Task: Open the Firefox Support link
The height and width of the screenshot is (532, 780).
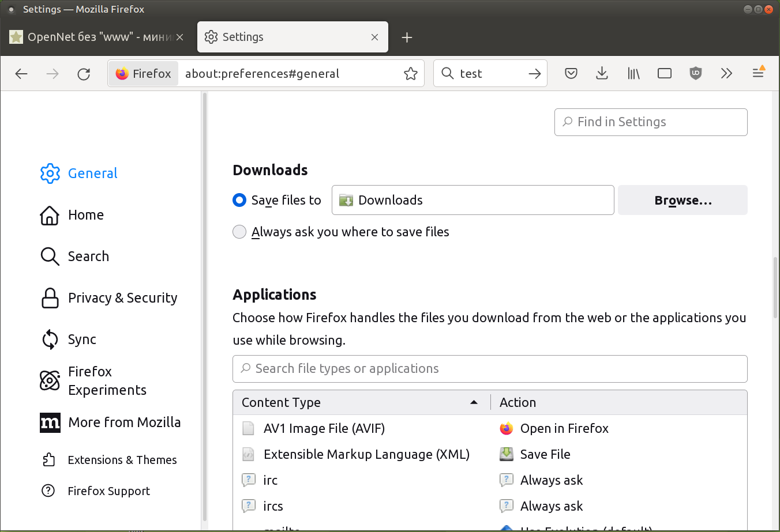Action: [x=108, y=491]
